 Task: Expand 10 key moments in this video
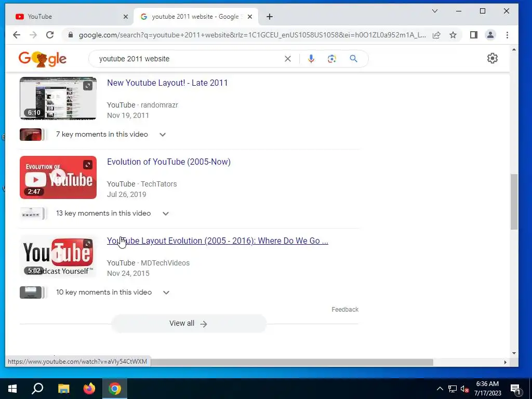pyautogui.click(x=166, y=292)
